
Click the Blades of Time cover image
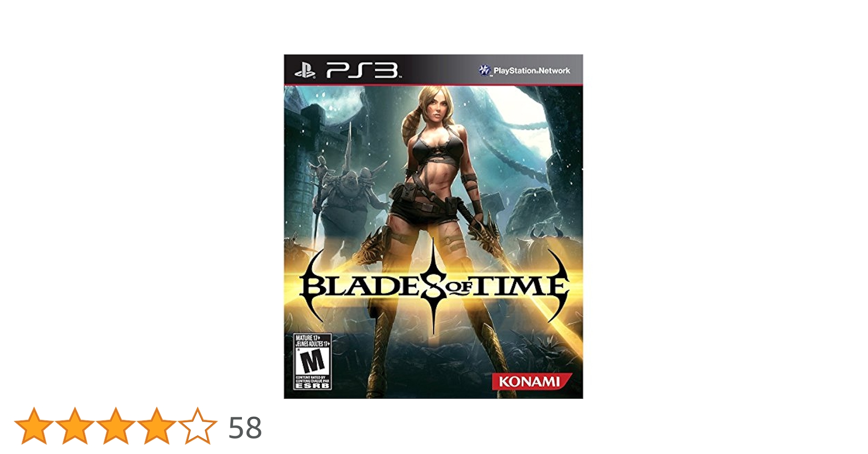click(433, 227)
